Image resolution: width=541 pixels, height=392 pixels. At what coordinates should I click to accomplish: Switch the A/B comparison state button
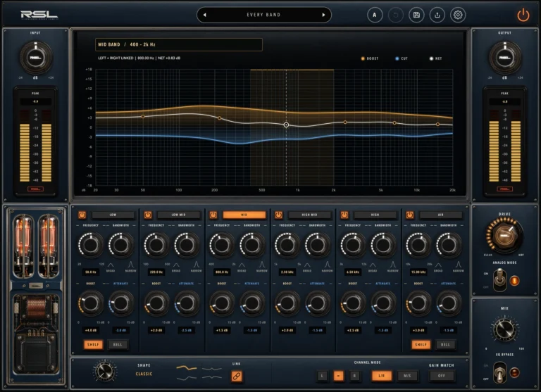(375, 15)
